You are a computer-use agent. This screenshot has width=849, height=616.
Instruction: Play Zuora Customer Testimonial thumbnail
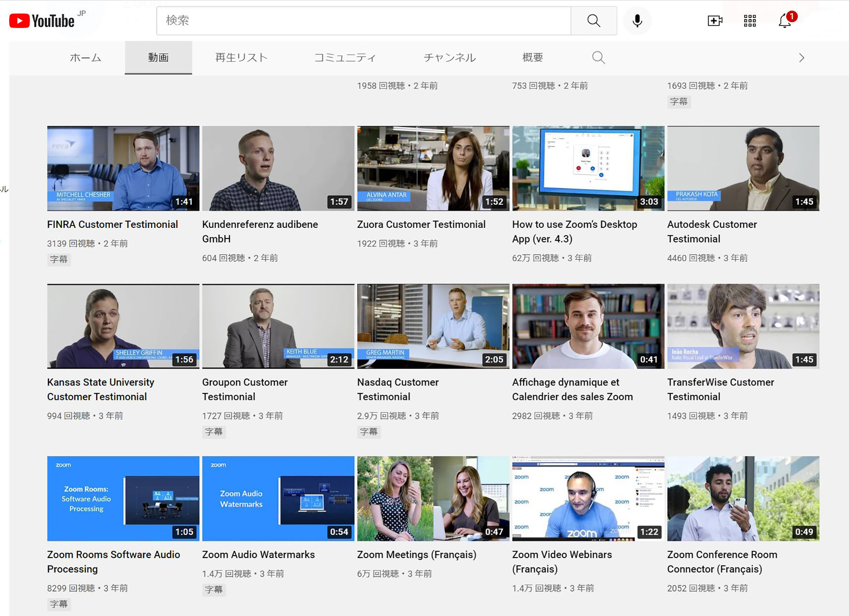[433, 168]
